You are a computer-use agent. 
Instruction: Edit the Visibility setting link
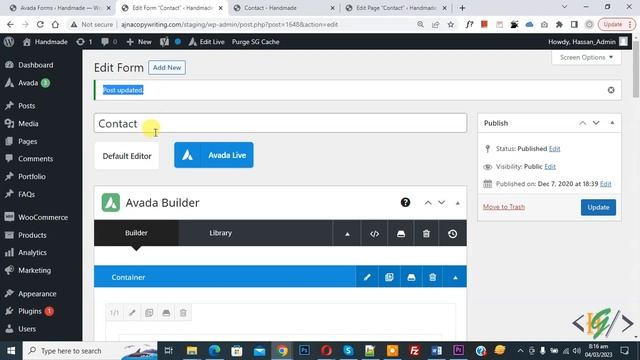(550, 167)
